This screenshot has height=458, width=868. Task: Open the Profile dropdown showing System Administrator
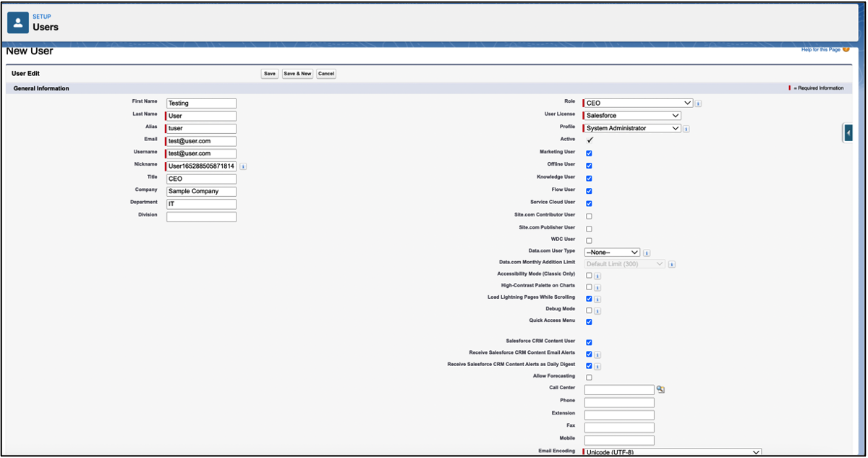coord(632,129)
